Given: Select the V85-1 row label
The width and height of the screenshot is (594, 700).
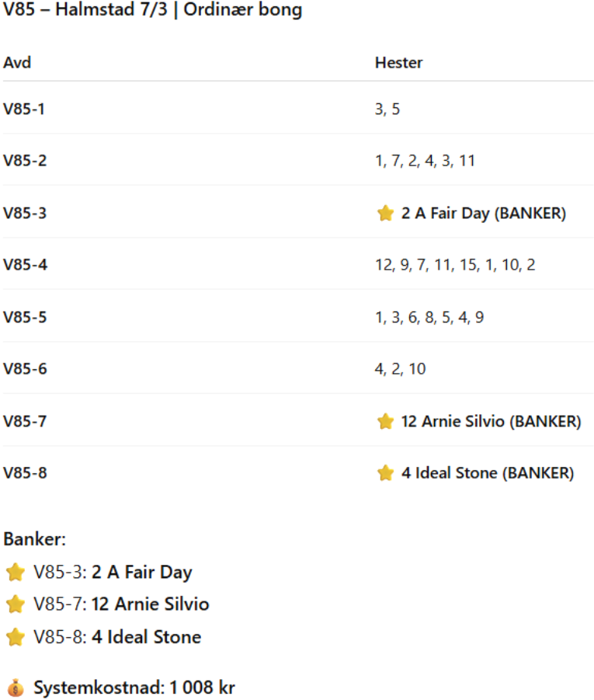Looking at the screenshot, I should coord(24,109).
